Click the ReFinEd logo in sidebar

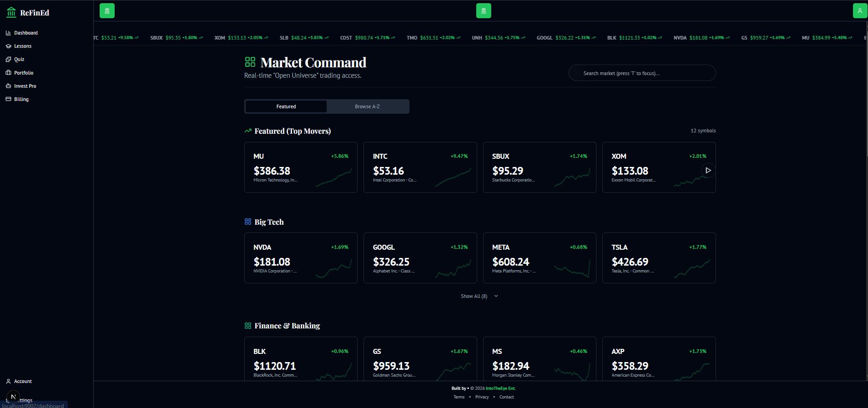(x=28, y=13)
